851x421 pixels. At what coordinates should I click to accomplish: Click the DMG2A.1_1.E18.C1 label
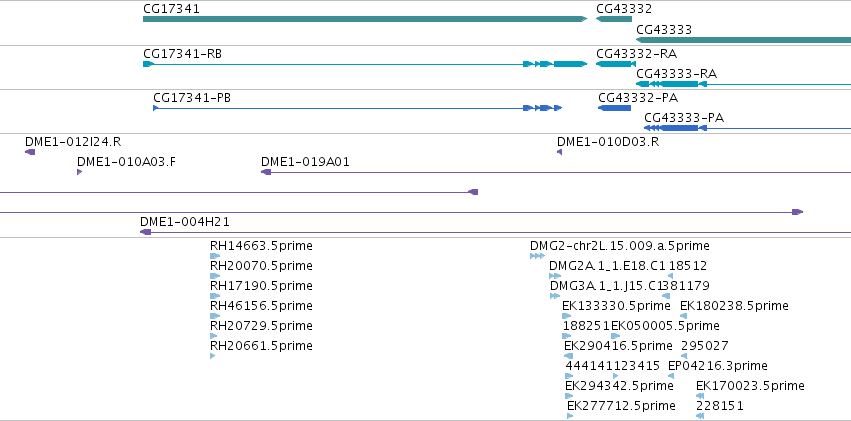pos(607,266)
